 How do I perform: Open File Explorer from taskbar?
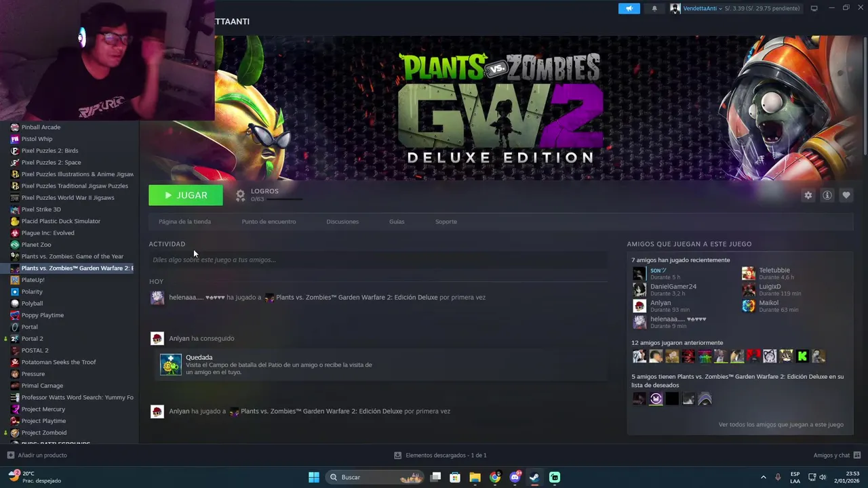pos(475,477)
